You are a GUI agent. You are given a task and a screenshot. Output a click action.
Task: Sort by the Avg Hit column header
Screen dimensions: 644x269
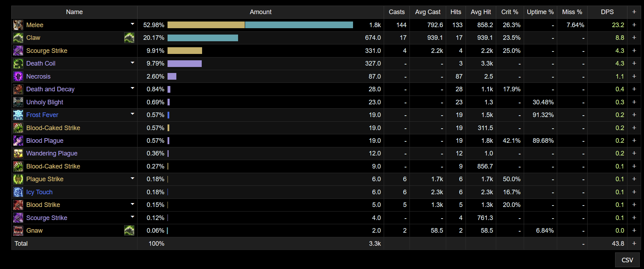click(481, 12)
